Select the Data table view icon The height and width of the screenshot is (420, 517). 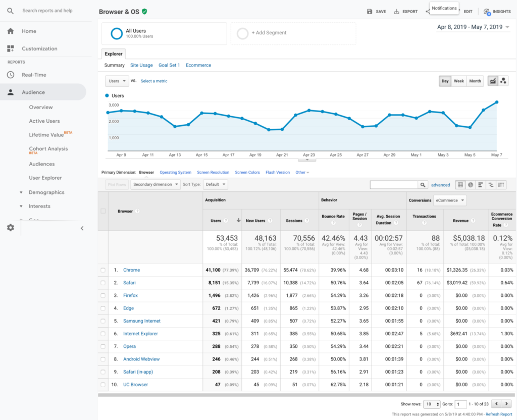(460, 185)
